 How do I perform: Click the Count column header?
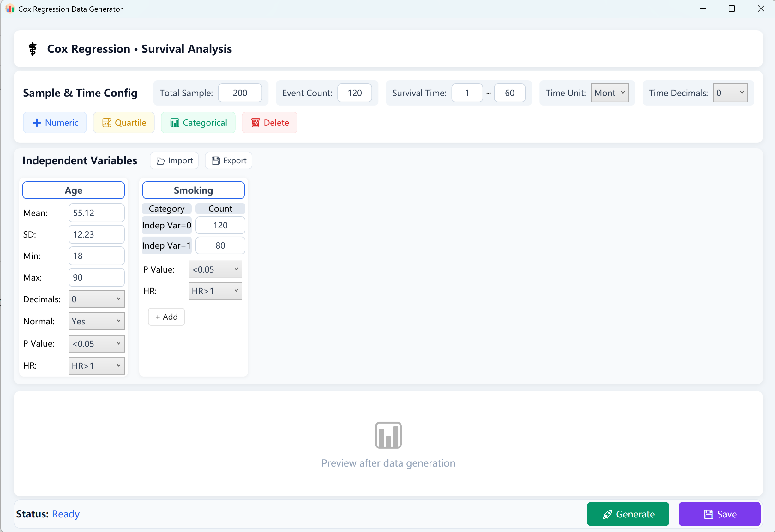click(220, 209)
